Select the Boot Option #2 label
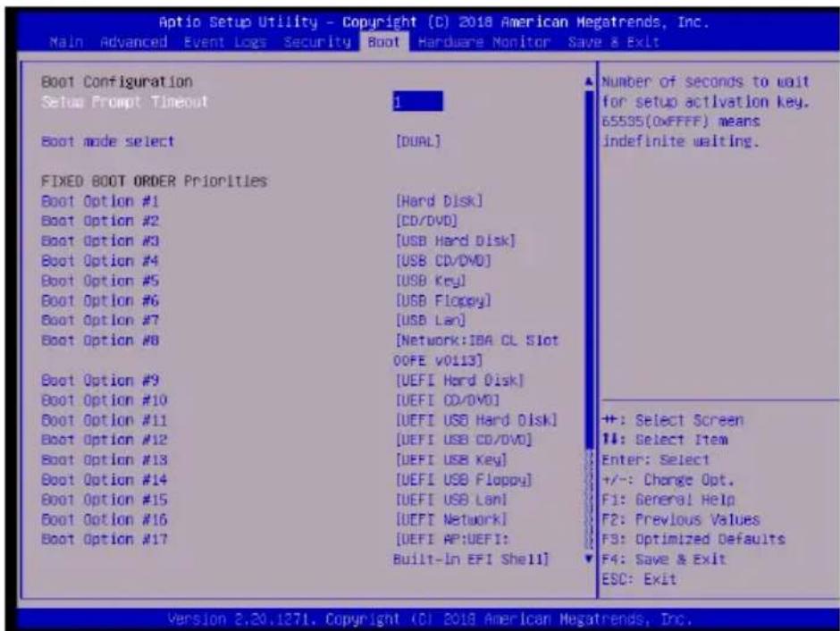 tap(100, 221)
